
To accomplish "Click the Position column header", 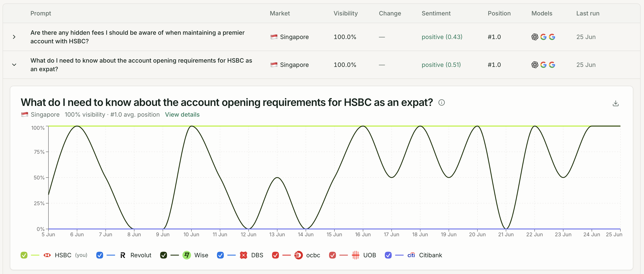I will click(499, 13).
